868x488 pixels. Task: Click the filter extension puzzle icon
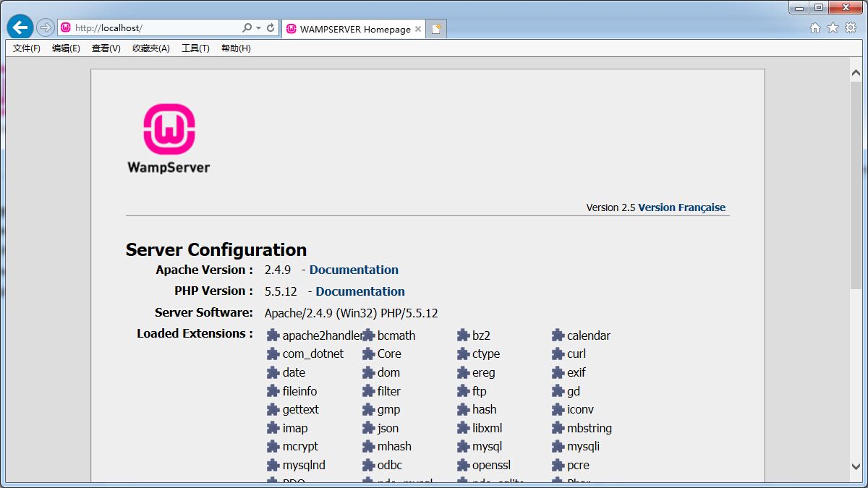click(x=368, y=391)
